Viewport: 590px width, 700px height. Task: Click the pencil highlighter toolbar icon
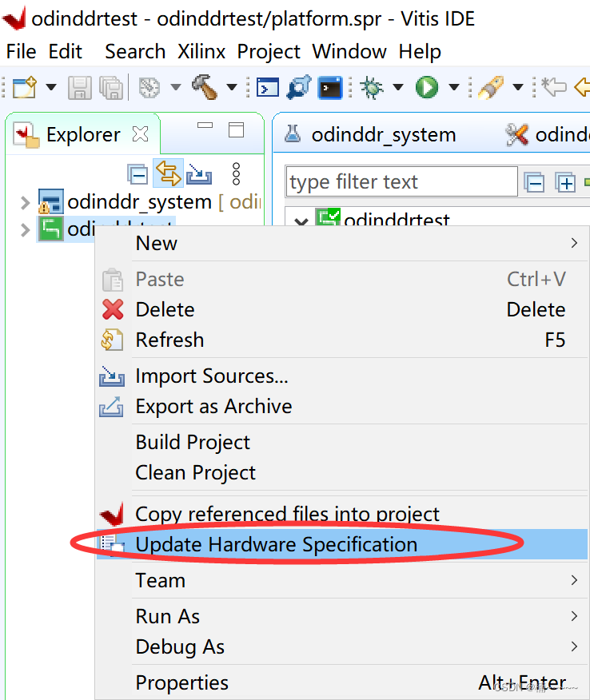click(x=491, y=87)
